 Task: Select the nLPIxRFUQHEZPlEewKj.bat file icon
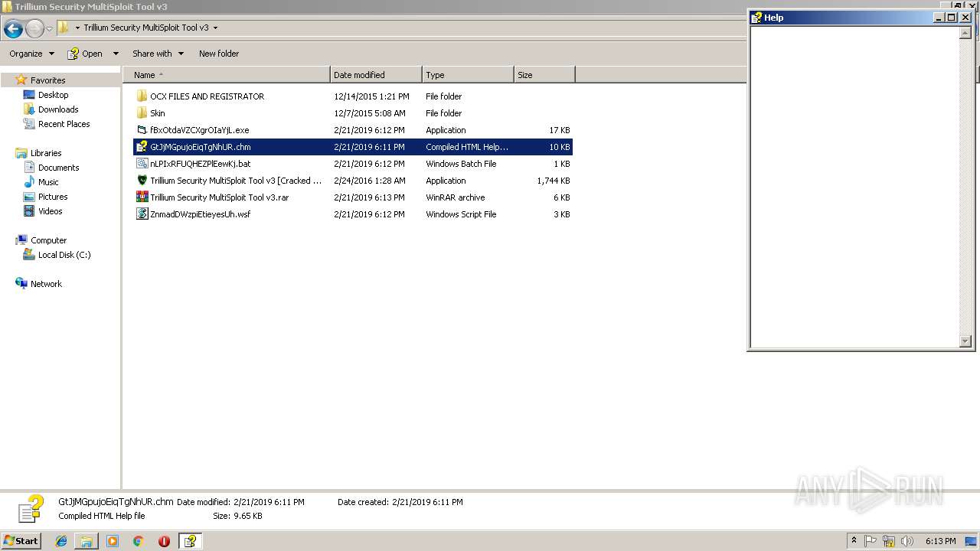pyautogui.click(x=142, y=164)
